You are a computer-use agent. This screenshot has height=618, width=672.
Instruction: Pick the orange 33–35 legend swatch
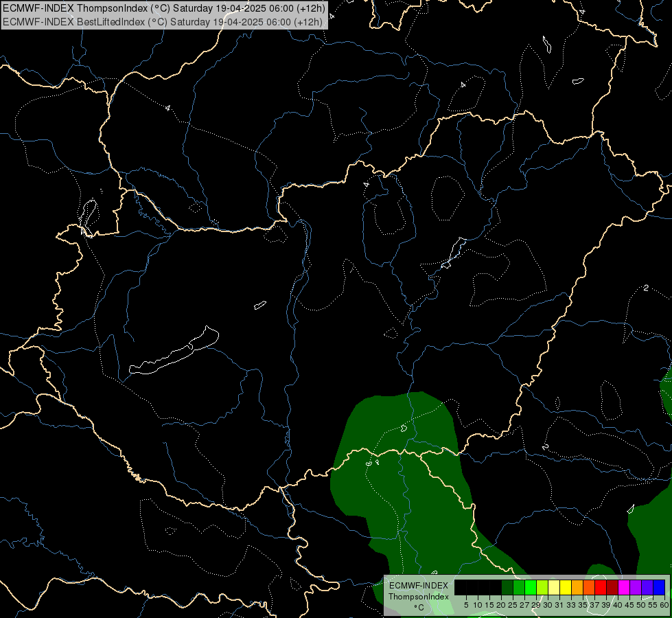coord(577,587)
